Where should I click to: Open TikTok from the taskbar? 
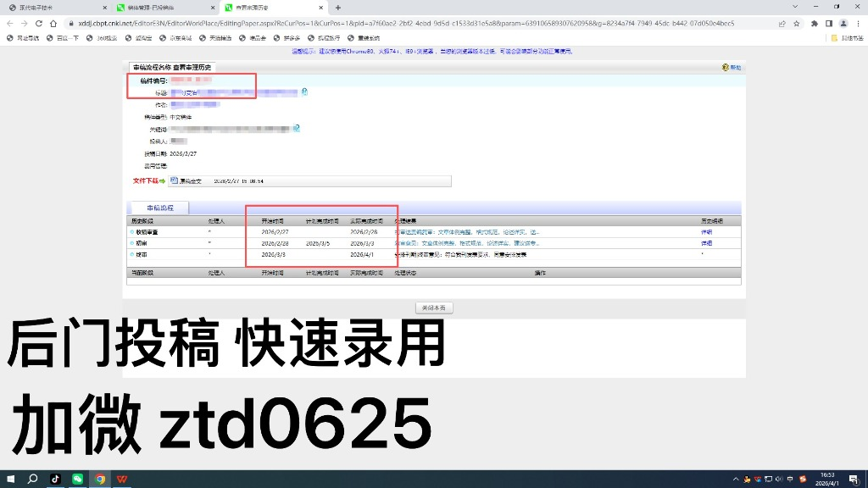pyautogui.click(x=55, y=479)
